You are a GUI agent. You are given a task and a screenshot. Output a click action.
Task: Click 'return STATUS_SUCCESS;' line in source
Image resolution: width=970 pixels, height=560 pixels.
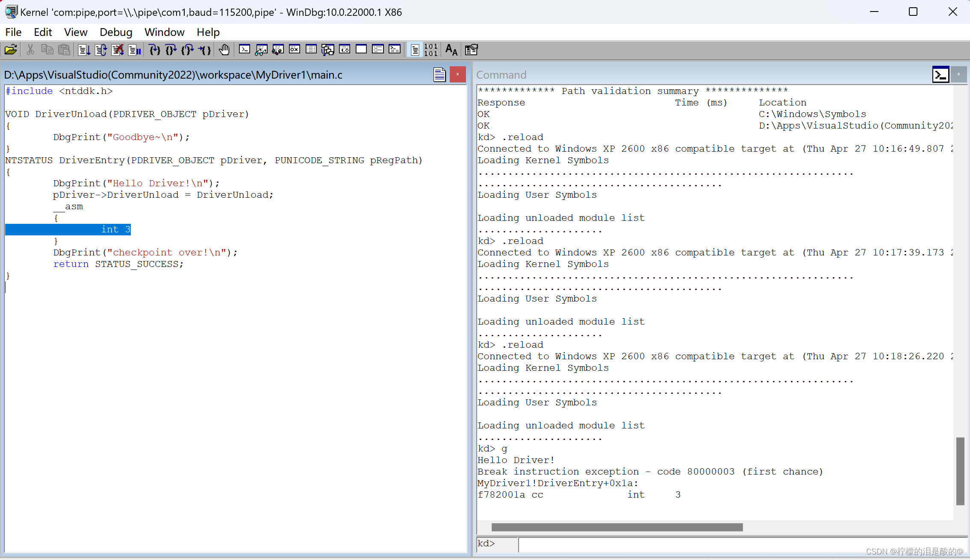pos(118,264)
